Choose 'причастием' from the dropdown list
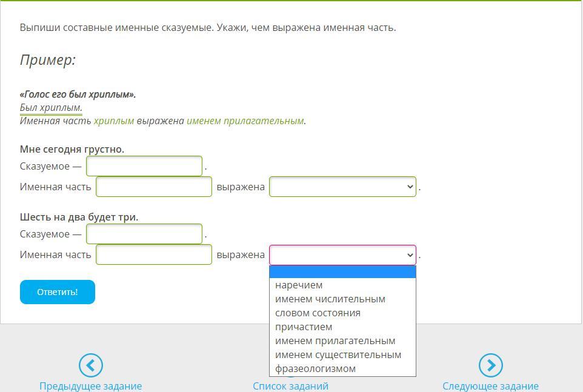This screenshot has height=392, width=583. (x=342, y=327)
